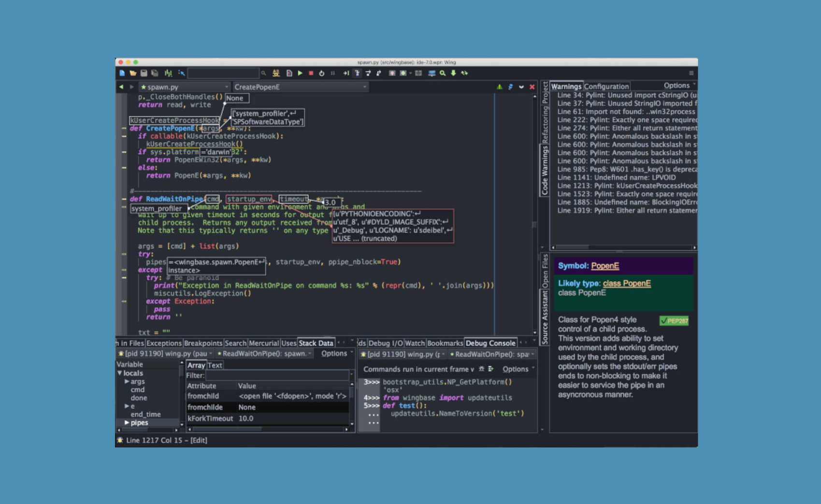Click the Restart debugging icon
821x504 pixels.
pos(322,73)
